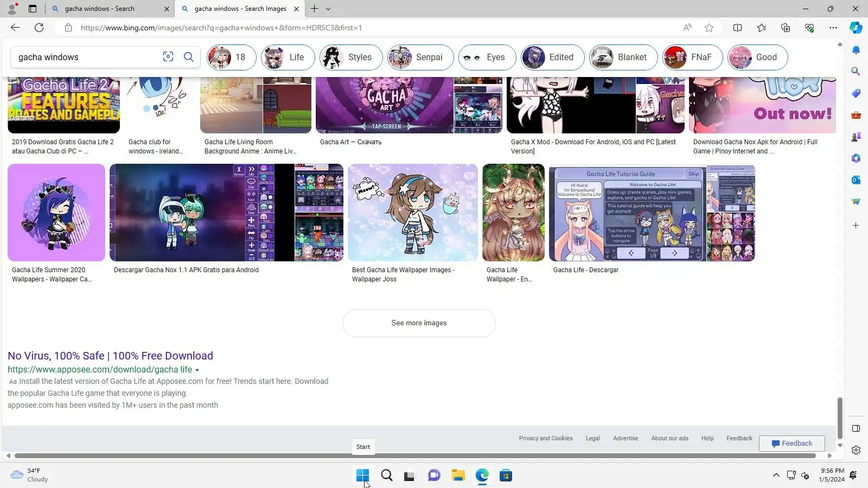Click the vertical page scrollbar thumb

pos(840,418)
